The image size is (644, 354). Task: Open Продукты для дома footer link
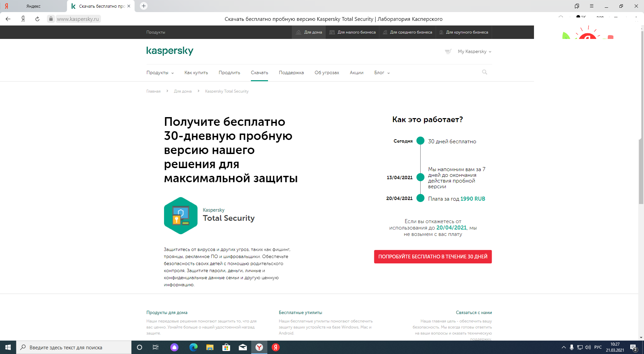pyautogui.click(x=167, y=312)
